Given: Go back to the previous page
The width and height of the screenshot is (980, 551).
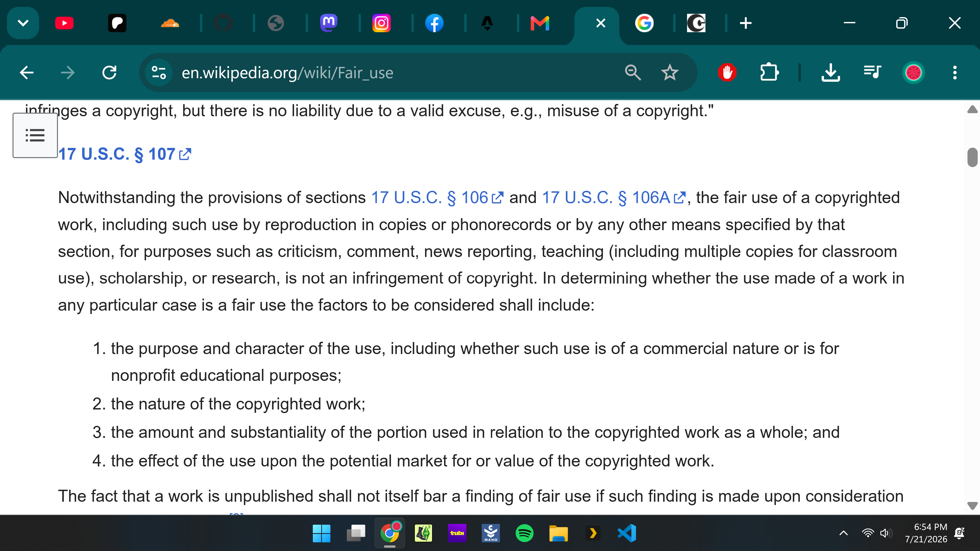Looking at the screenshot, I should point(27,72).
